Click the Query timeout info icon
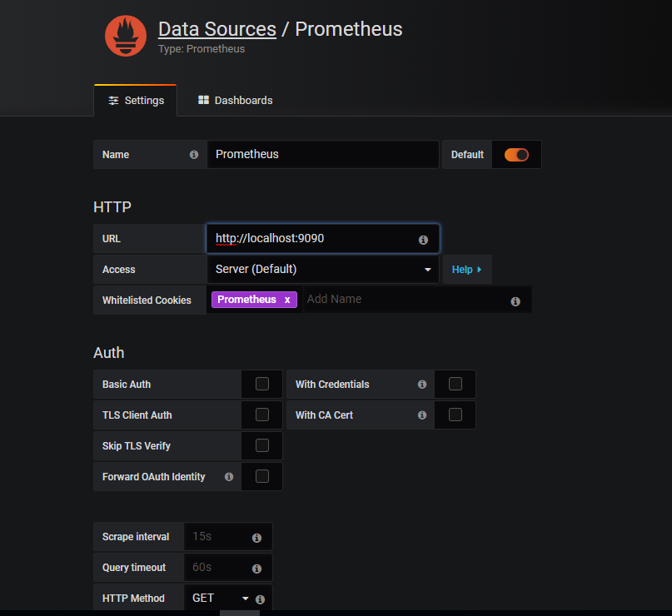The height and width of the screenshot is (616, 672). coord(256,569)
